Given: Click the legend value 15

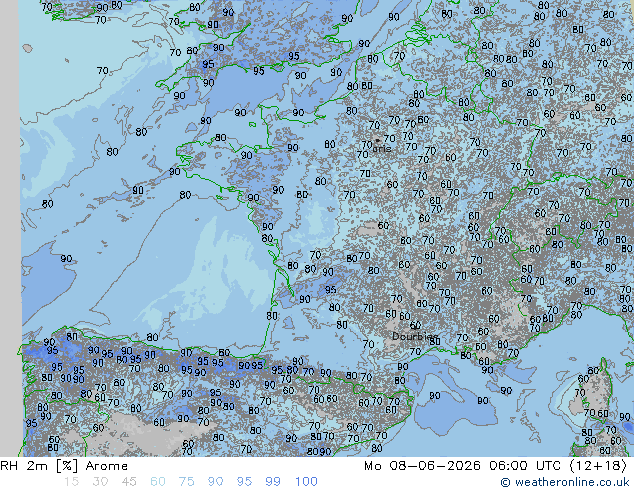Looking at the screenshot, I should (x=72, y=482).
